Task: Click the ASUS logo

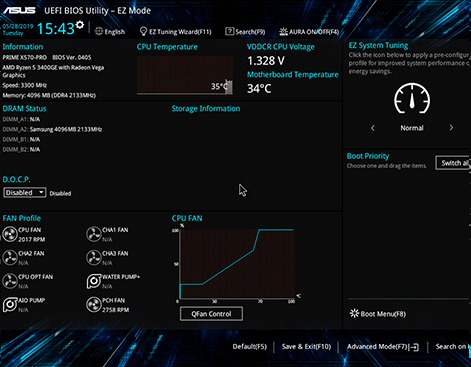Action: coord(19,10)
